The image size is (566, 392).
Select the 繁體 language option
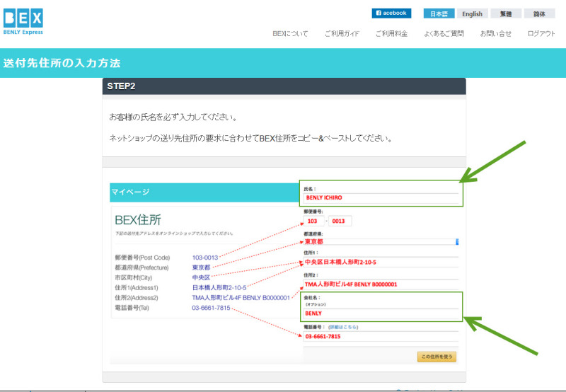click(x=506, y=13)
